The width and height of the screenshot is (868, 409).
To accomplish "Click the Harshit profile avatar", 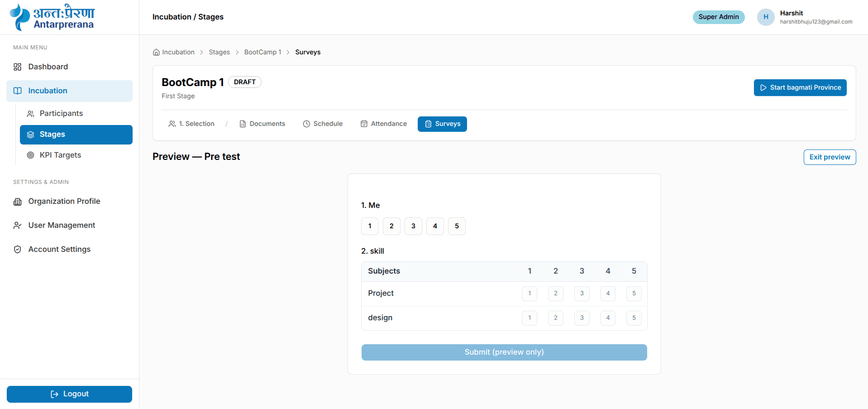I will point(766,17).
